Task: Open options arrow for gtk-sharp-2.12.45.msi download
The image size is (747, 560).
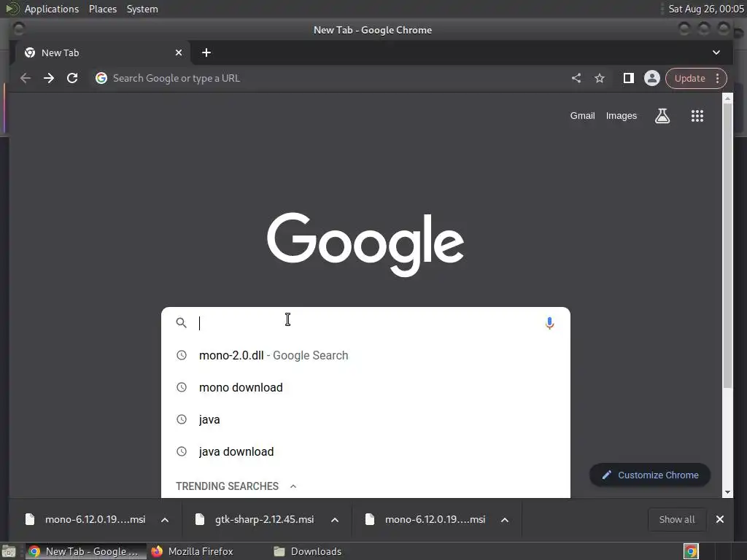Action: (335, 520)
